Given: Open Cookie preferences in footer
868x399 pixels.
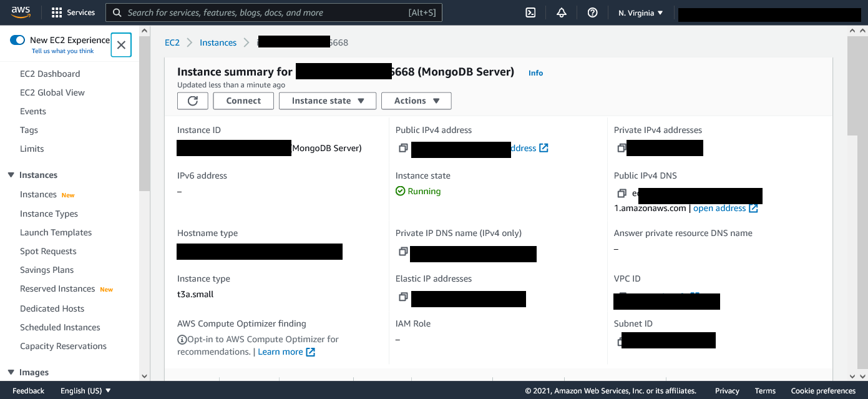Looking at the screenshot, I should pyautogui.click(x=823, y=391).
